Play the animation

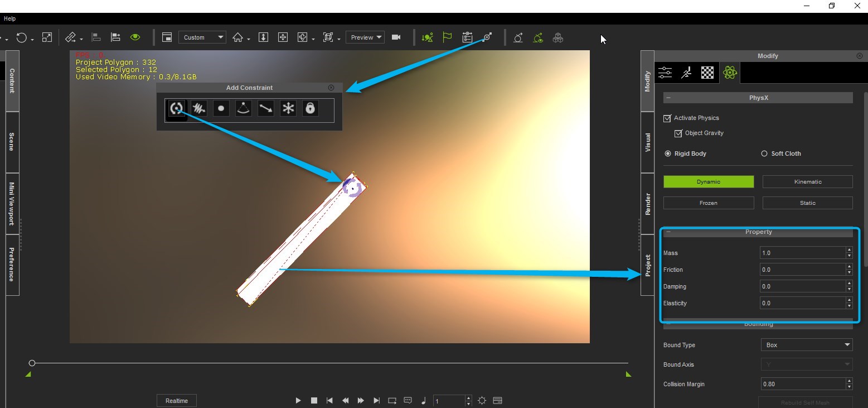(298, 401)
